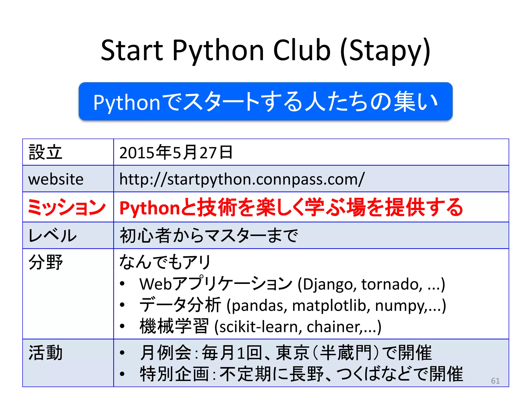Select the text '初心者からマスターまで'
Viewport: 532px width, 399px height.
[x=209, y=235]
